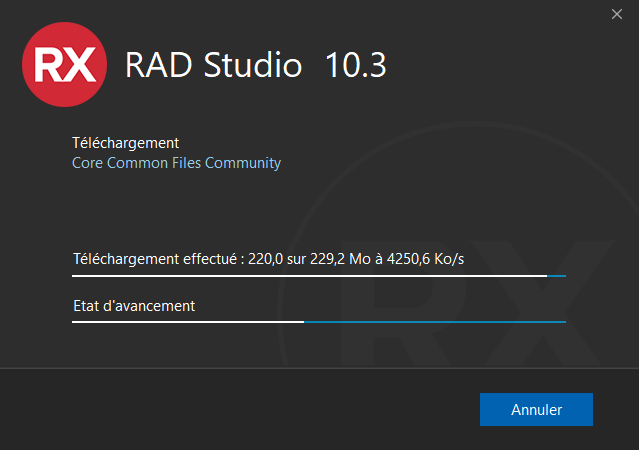Click the Téléchargement heading label
The image size is (639, 450).
point(125,143)
